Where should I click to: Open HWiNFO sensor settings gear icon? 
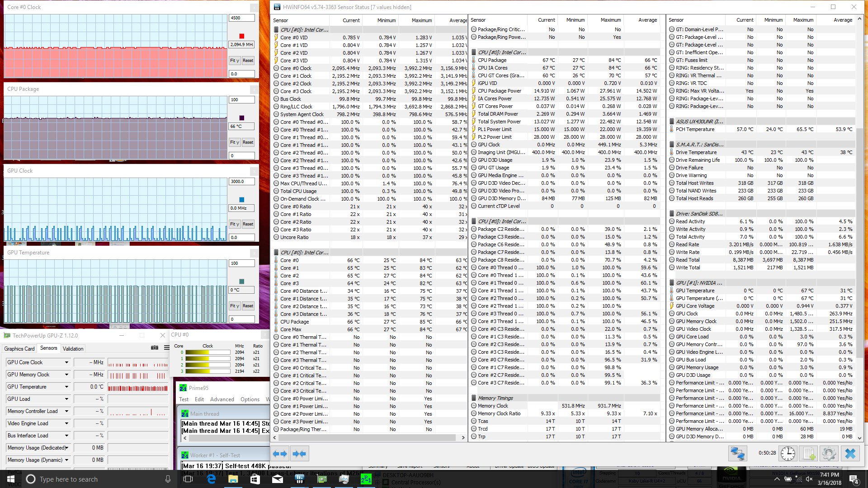point(829,453)
